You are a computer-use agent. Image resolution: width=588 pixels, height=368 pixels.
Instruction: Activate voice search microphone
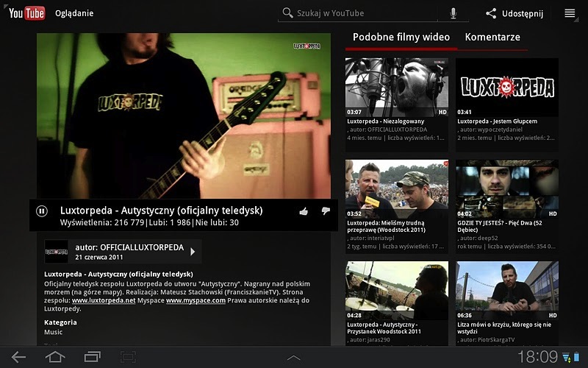pos(453,13)
